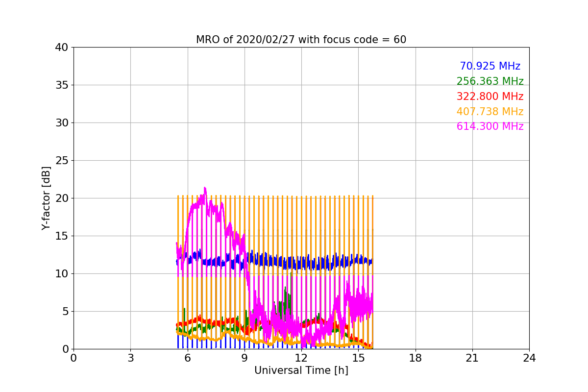The image size is (588, 392).
Task: Click the y-axis tick label 35
Action: pyautogui.click(x=61, y=85)
